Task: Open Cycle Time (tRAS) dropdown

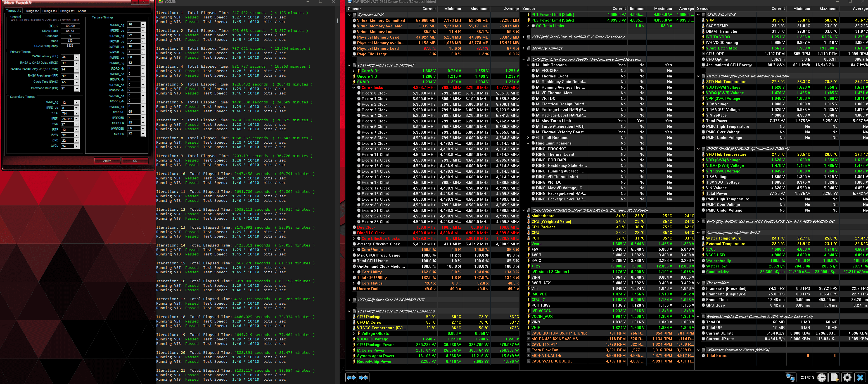Action: (77, 82)
